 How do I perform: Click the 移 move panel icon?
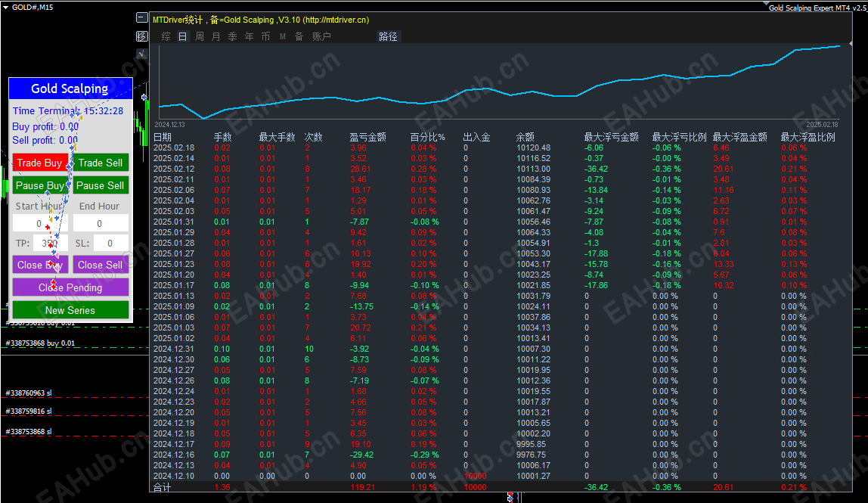[141, 36]
